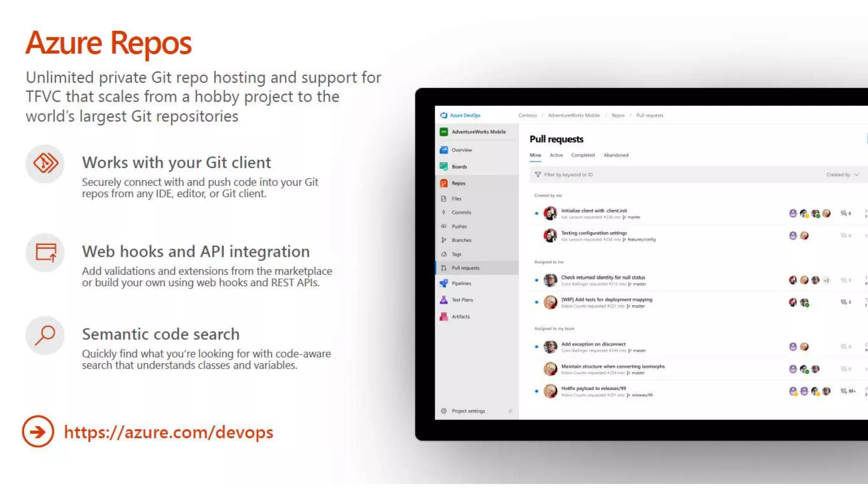Open the Boards sidebar icon
Viewport: 868px width, 488px height.
(444, 166)
